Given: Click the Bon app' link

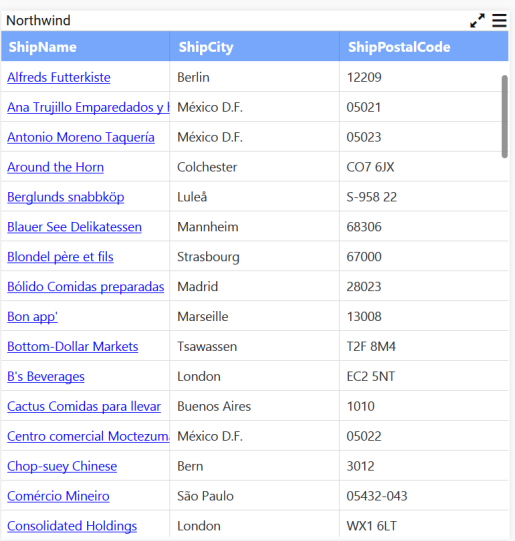Looking at the screenshot, I should pyautogui.click(x=32, y=317).
